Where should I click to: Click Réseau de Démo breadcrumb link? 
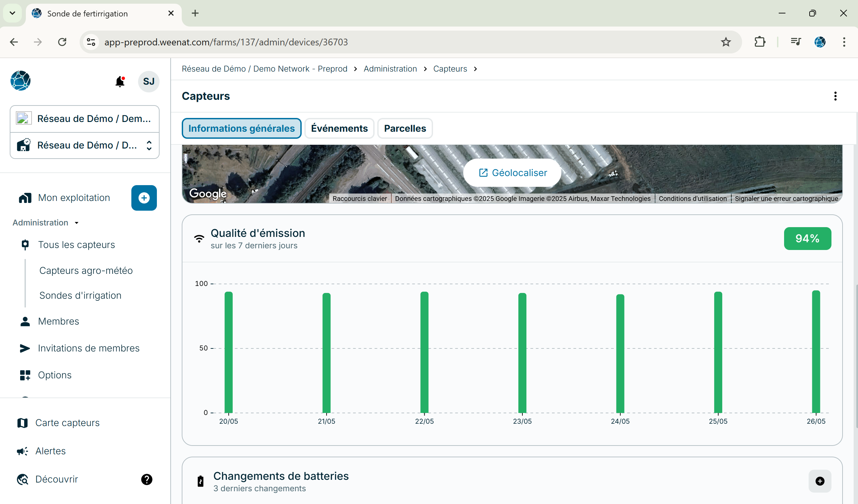264,69
